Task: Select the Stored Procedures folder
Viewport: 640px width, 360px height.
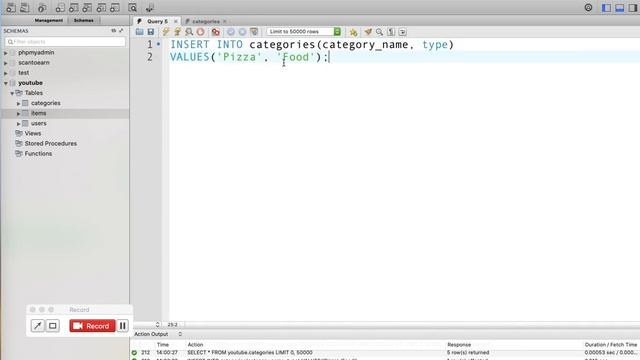Action: pyautogui.click(x=51, y=144)
